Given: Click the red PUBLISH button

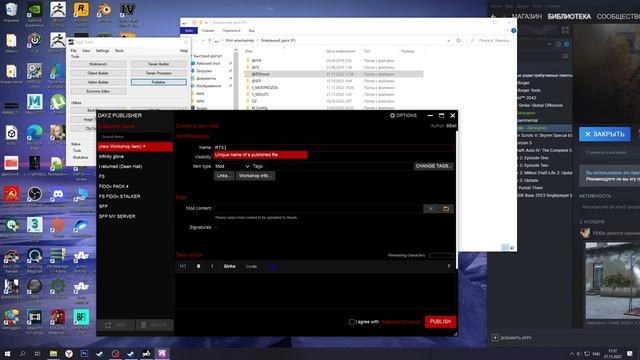Looking at the screenshot, I should pyautogui.click(x=440, y=322).
